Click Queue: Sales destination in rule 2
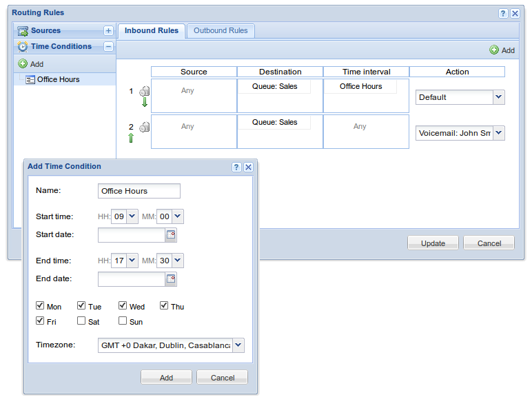The image size is (532, 406). [274, 122]
